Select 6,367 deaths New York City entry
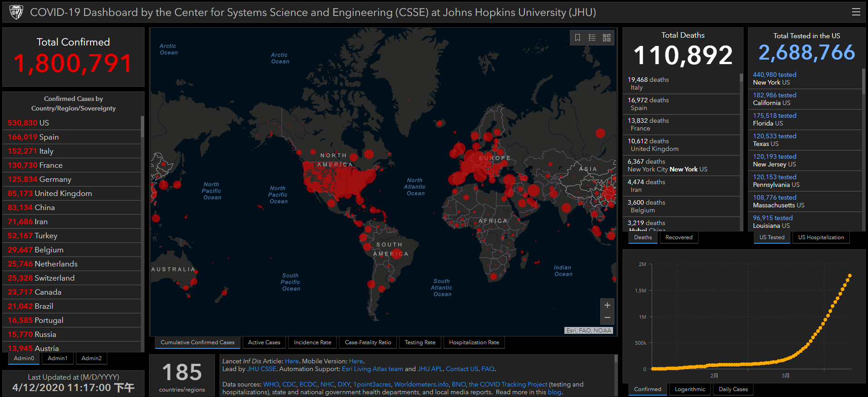The width and height of the screenshot is (868, 397). (x=681, y=166)
